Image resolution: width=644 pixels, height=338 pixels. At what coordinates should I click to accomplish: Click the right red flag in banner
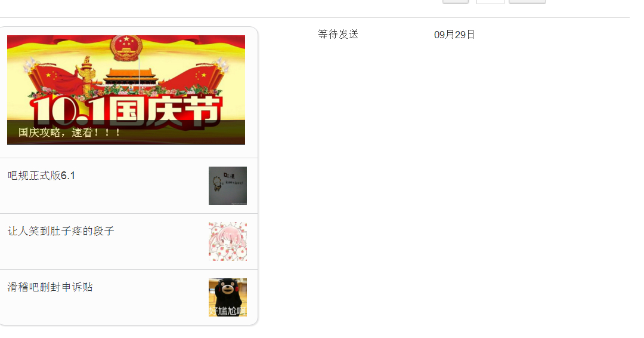point(202,77)
